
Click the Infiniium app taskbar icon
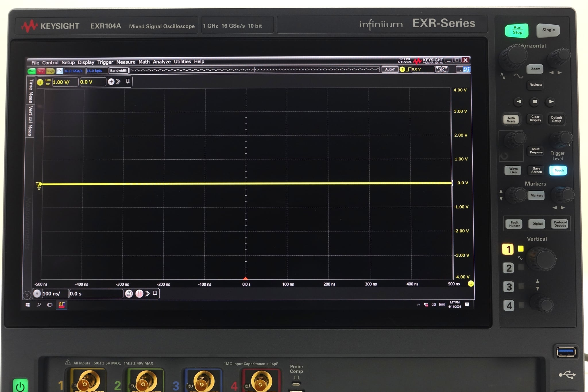[61, 305]
